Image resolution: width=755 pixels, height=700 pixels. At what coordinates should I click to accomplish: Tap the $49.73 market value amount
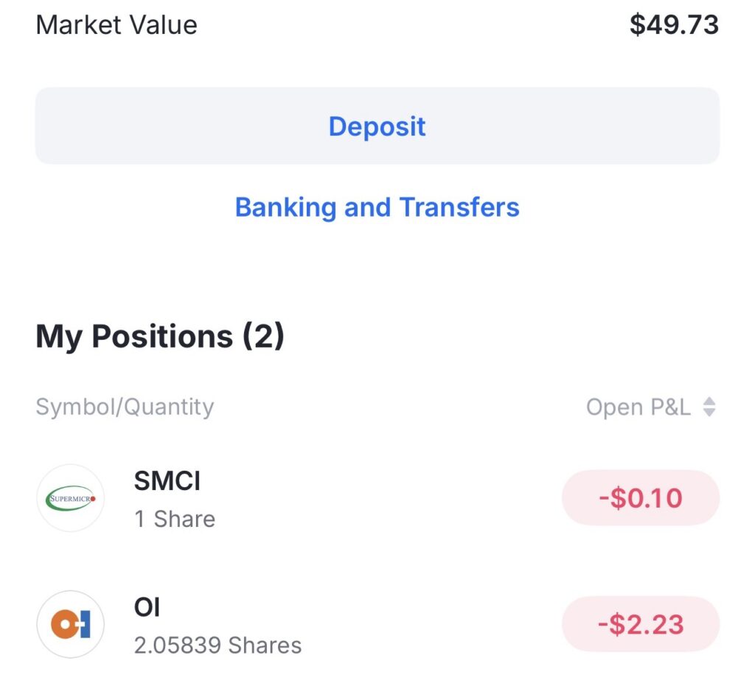coord(674,25)
